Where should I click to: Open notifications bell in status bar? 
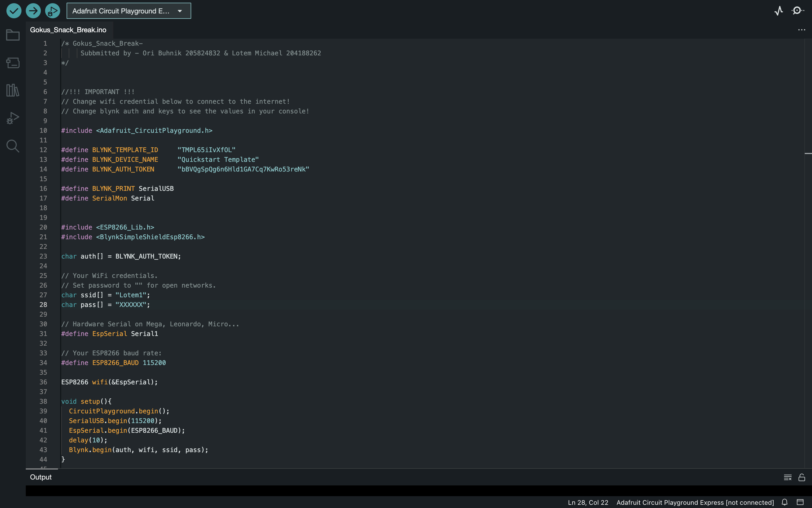(x=785, y=502)
